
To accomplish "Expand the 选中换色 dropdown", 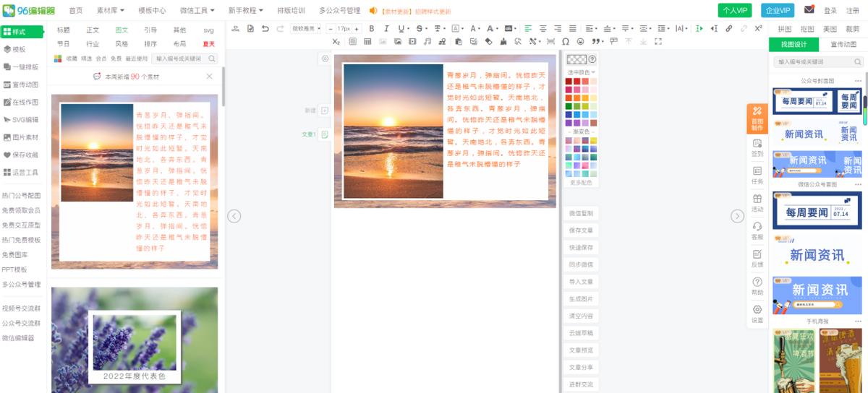I will coord(582,72).
